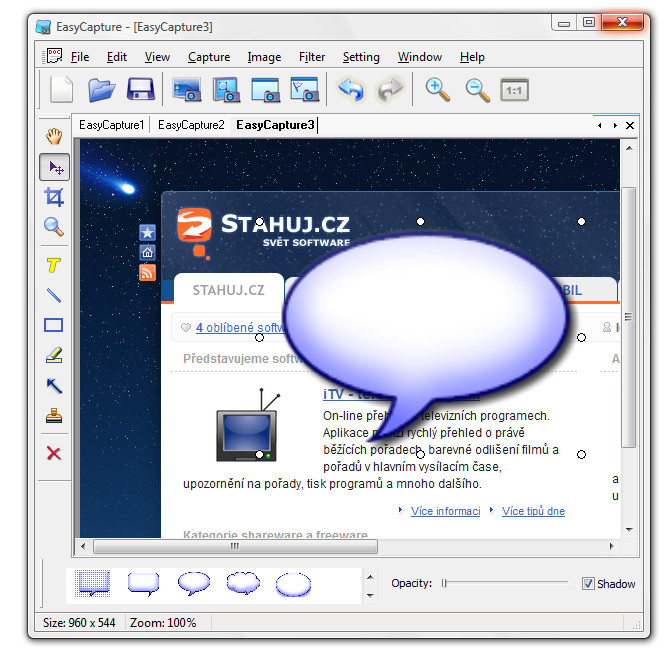Open the Image menu
Image resolution: width=670 pixels, height=654 pixels.
[264, 57]
